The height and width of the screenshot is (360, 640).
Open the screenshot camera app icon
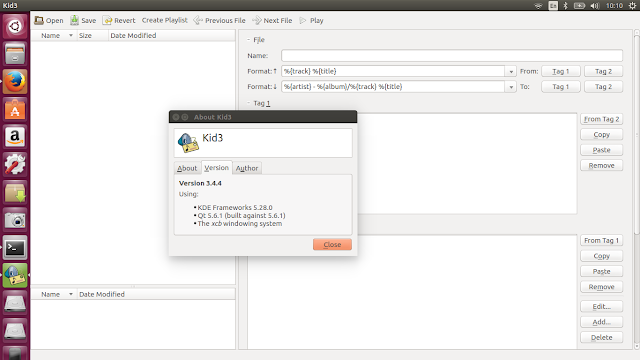(15, 220)
